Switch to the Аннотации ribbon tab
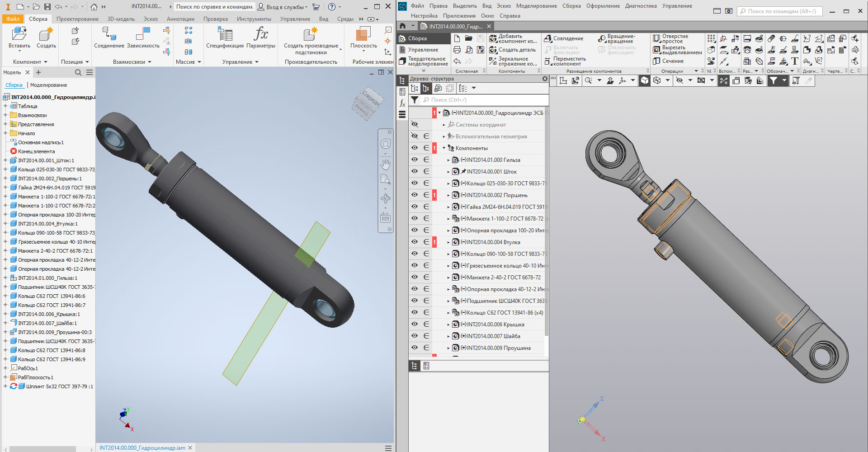Screen dimensions: 868x452 point(180,19)
